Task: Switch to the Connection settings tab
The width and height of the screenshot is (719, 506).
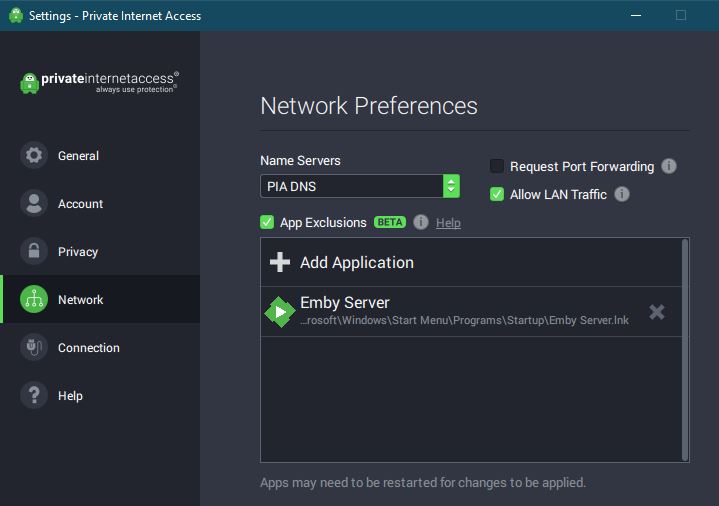Action: [88, 348]
